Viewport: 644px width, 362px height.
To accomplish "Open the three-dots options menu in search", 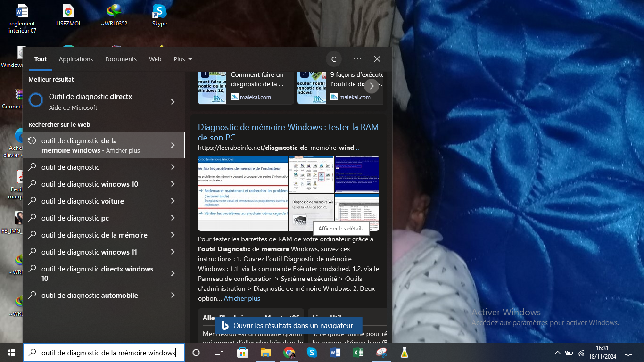I will coord(357,59).
